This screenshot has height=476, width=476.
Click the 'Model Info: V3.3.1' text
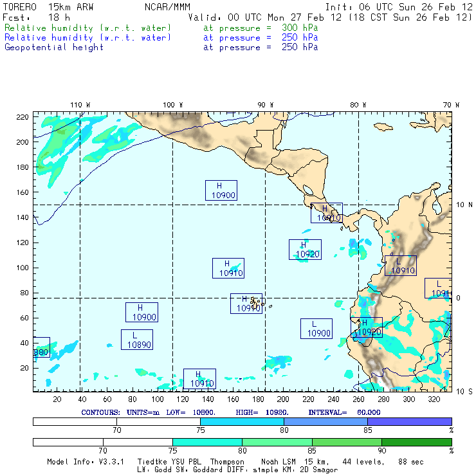[86, 462]
